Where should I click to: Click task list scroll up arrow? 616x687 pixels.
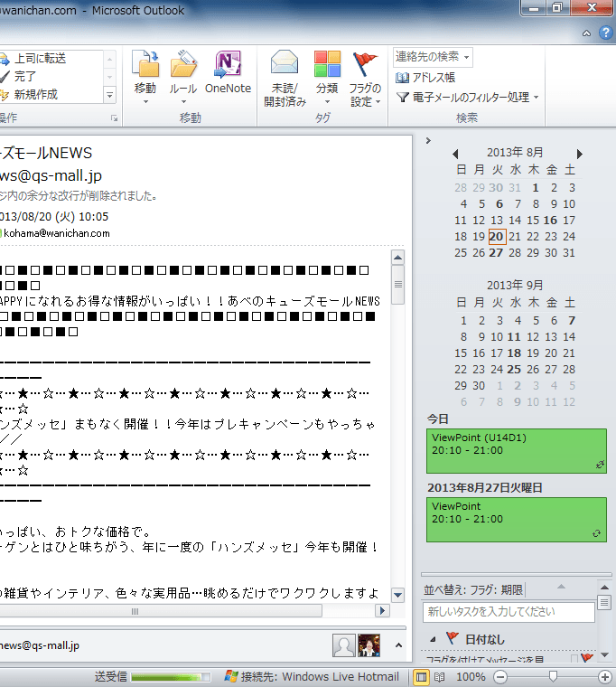click(604, 588)
